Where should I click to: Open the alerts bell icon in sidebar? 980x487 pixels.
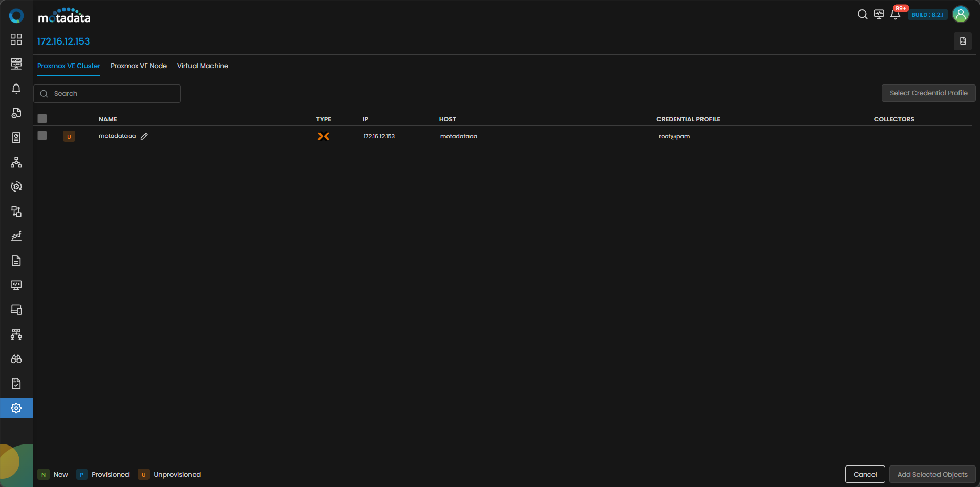tap(16, 89)
